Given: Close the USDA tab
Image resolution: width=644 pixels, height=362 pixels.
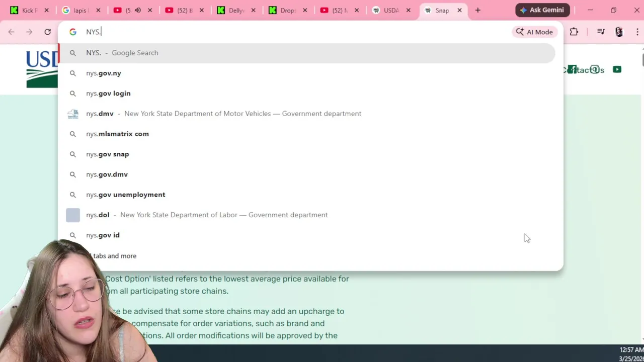Looking at the screenshot, I should click(408, 10).
